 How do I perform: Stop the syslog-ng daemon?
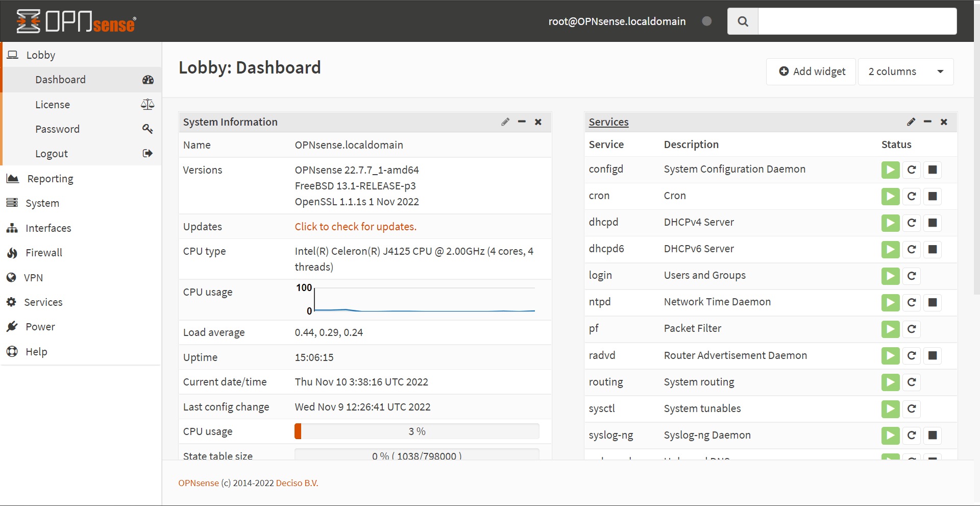[933, 436]
